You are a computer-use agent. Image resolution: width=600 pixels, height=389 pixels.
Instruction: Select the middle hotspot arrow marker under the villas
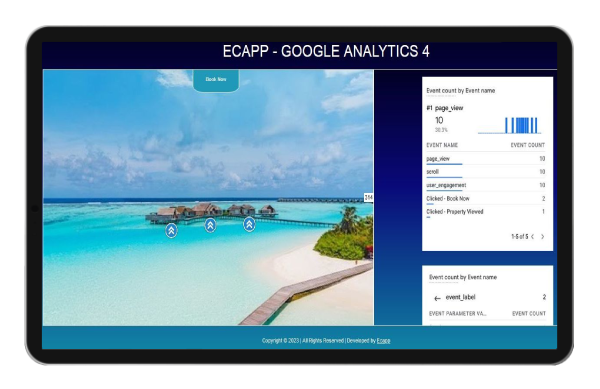pos(210,225)
